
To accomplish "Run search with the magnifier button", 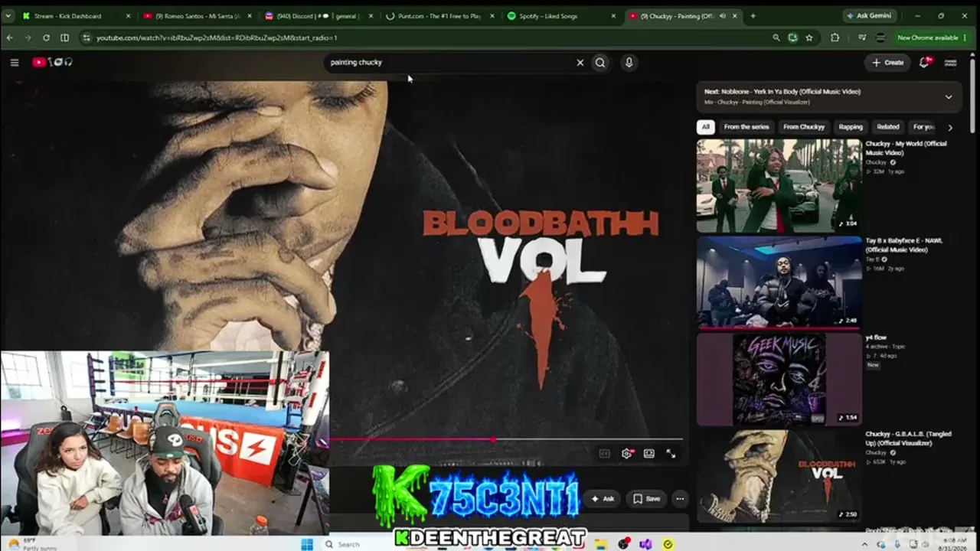I will coord(600,63).
